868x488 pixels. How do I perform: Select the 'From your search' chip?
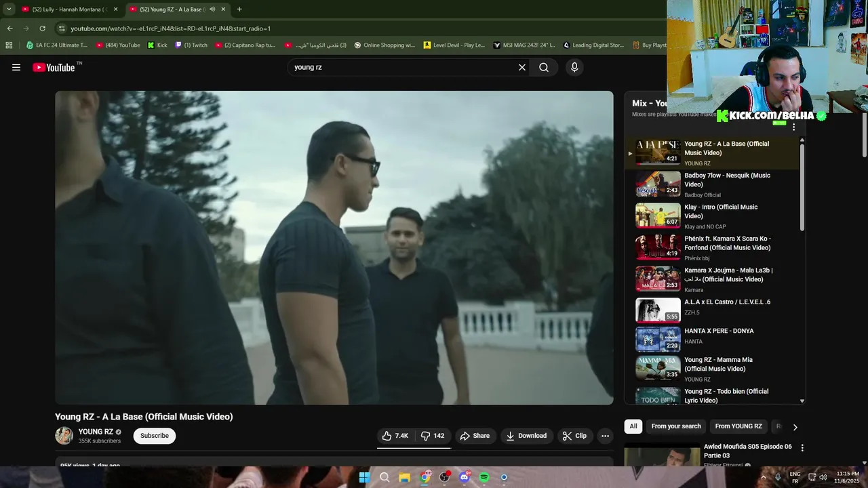pos(676,426)
